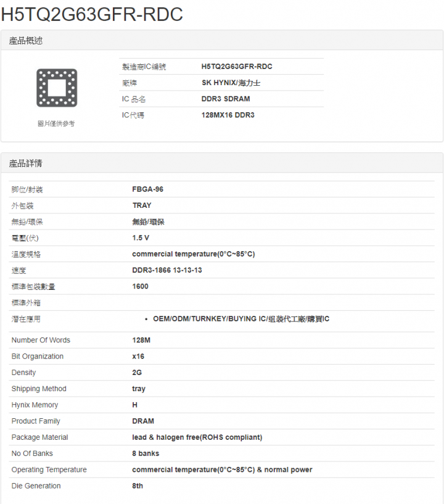Click the 8 banks value
The image size is (444, 504).
[x=146, y=453]
